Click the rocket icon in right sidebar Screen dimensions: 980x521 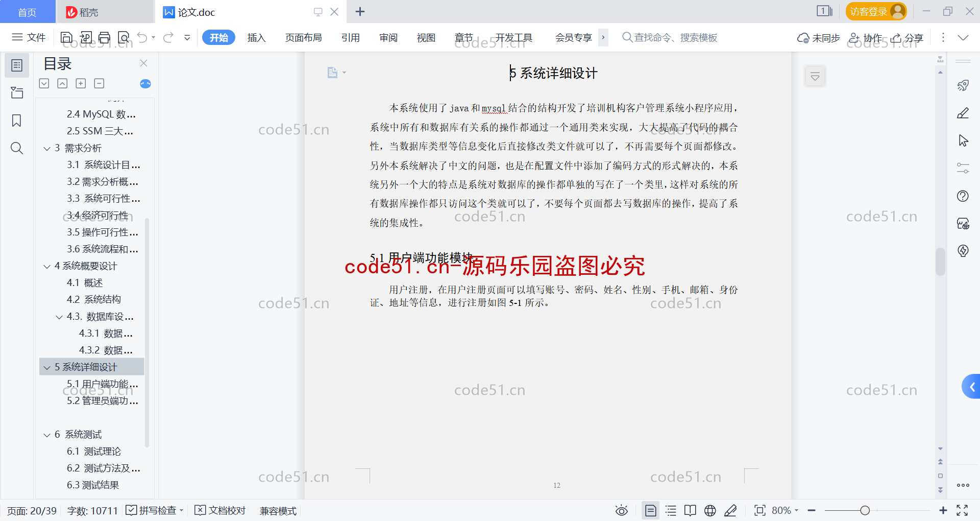[963, 85]
